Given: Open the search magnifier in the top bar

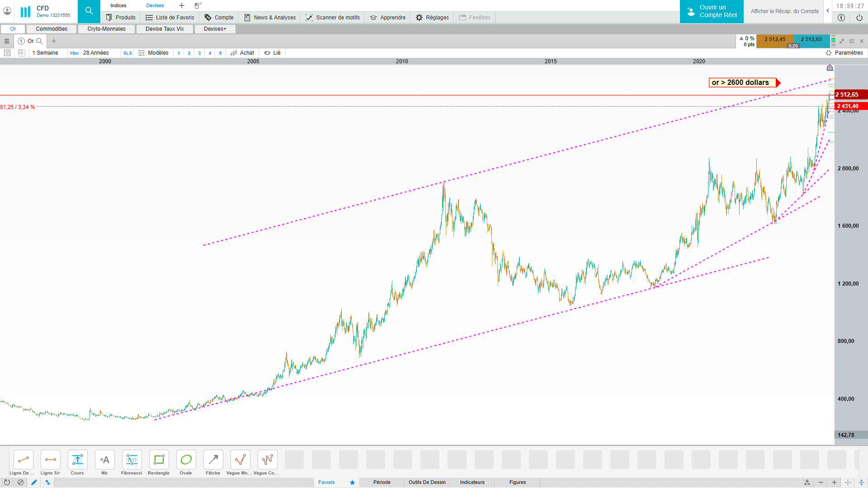Looking at the screenshot, I should pos(89,11).
